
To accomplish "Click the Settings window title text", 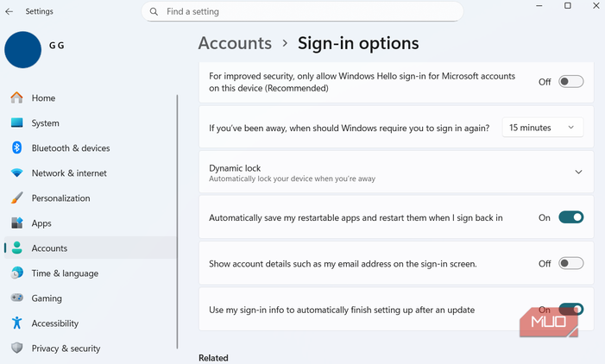I will click(x=40, y=11).
